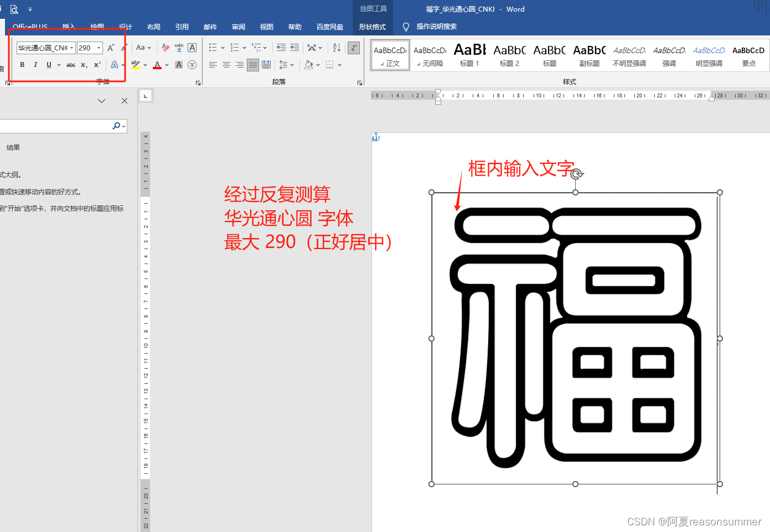
Task: Center align text icon
Action: coord(226,65)
